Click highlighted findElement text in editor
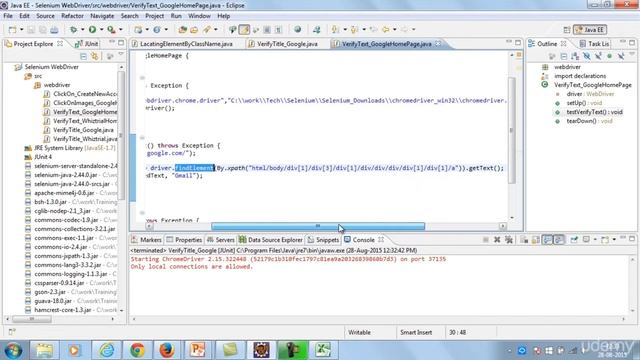Image resolution: width=640 pixels, height=360 pixels. pos(194,168)
